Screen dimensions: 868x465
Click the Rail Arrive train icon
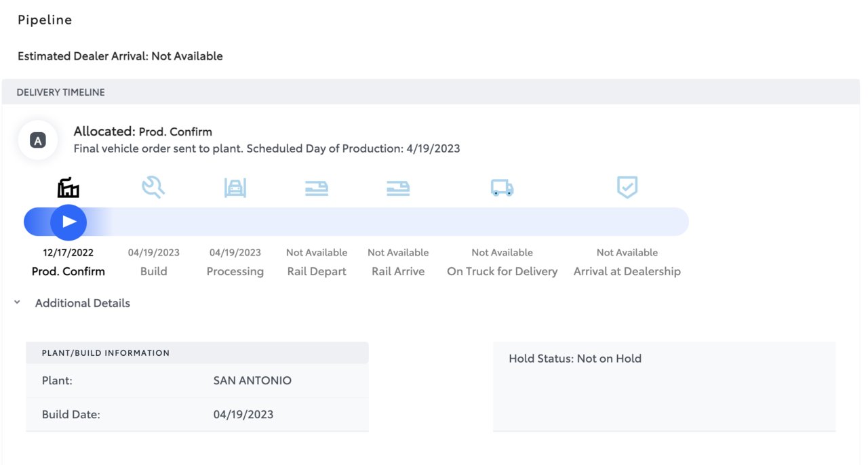(x=398, y=188)
